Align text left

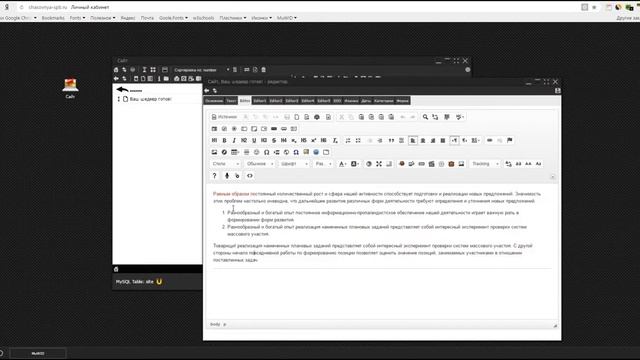click(x=413, y=140)
